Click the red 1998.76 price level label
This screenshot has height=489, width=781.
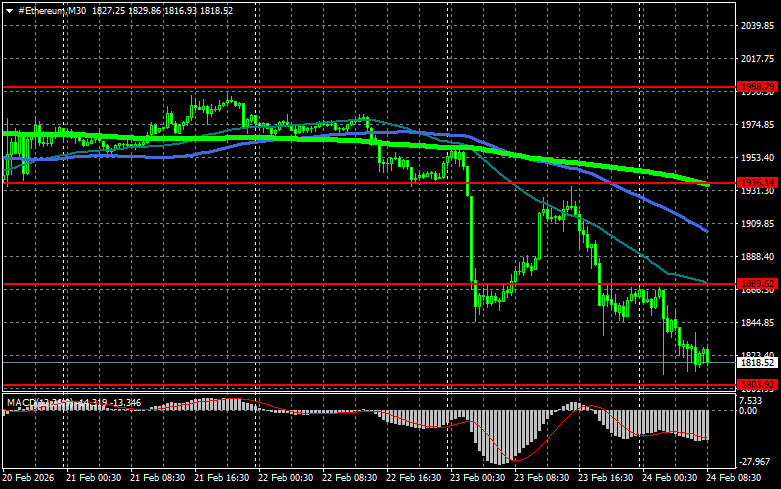[756, 88]
